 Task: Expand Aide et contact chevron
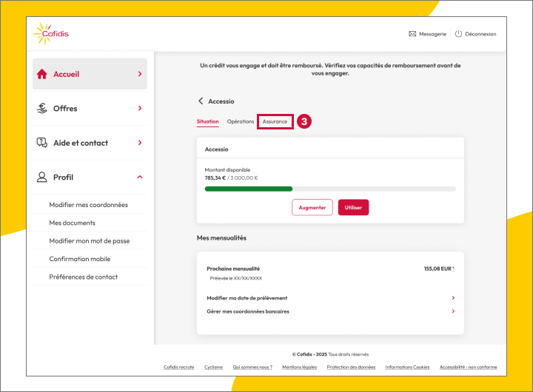[140, 143]
